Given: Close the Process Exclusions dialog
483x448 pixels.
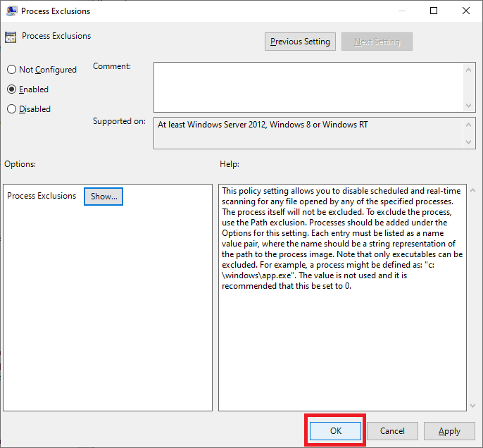Looking at the screenshot, I should tap(466, 11).
